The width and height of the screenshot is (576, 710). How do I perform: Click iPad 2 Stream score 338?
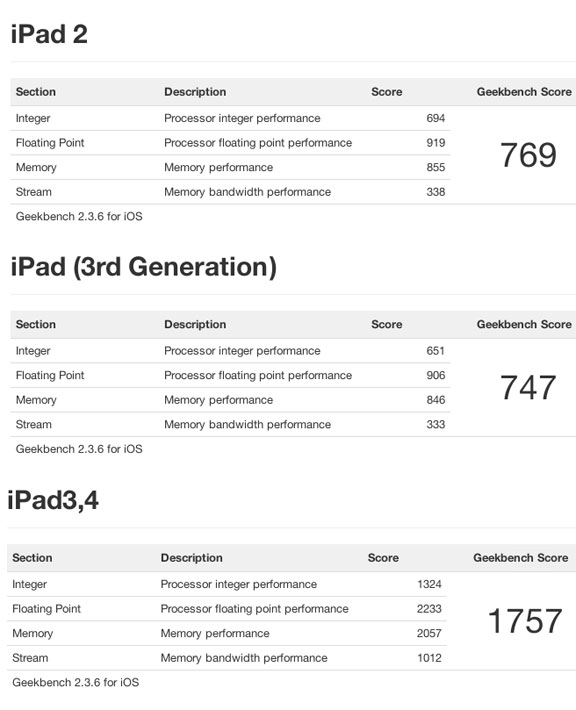(x=436, y=192)
